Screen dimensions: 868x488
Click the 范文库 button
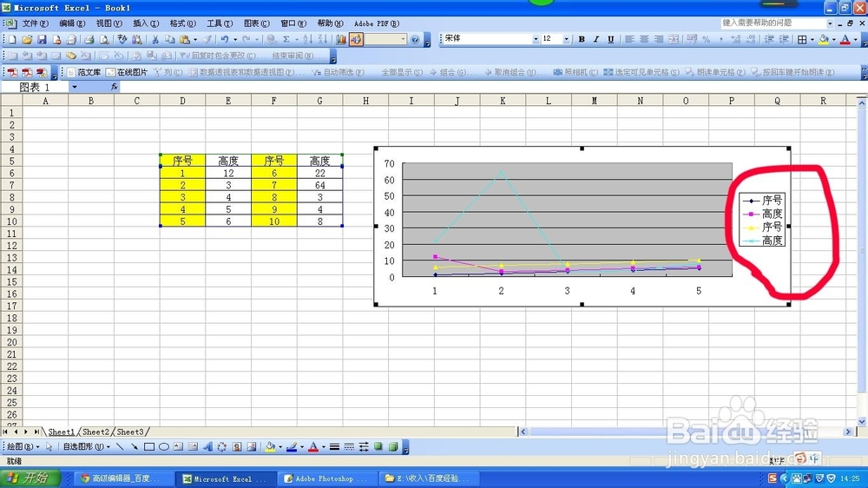click(x=84, y=72)
